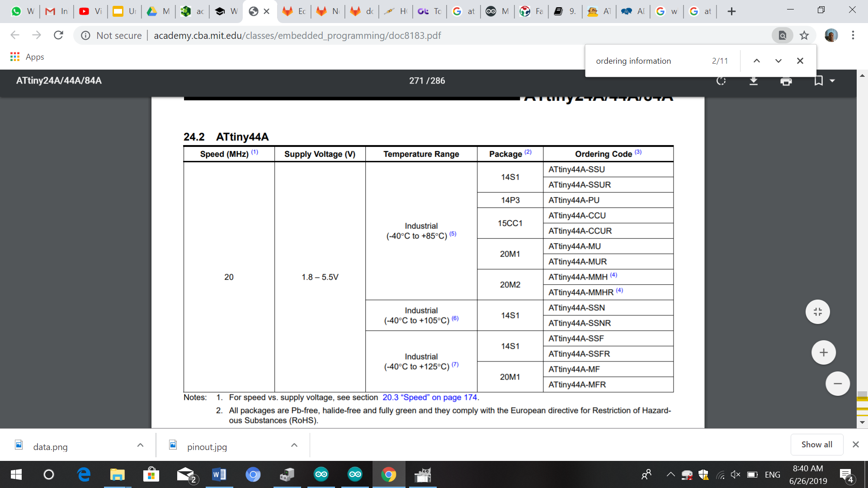Click the ordering information search field
Image resolution: width=868 pixels, height=488 pixels.
[x=646, y=61]
